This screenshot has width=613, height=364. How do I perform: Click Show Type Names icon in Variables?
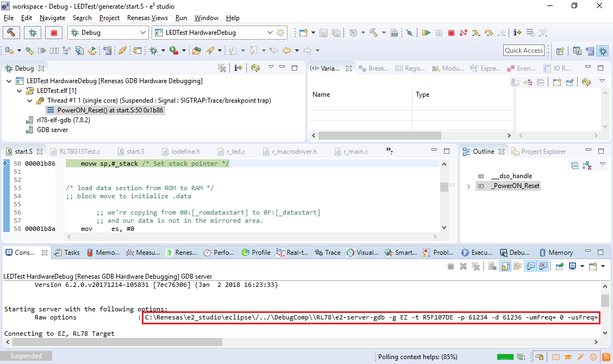tap(515, 82)
